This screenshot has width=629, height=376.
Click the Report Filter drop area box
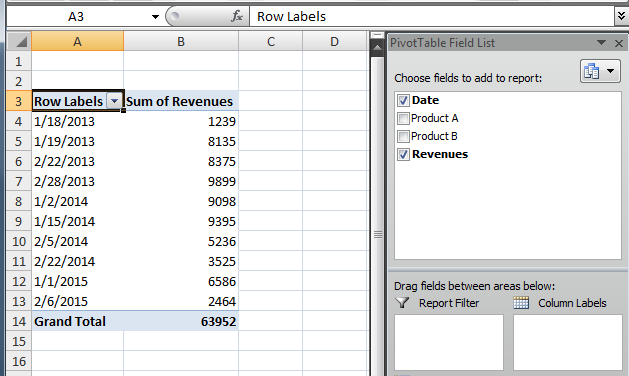(449, 342)
